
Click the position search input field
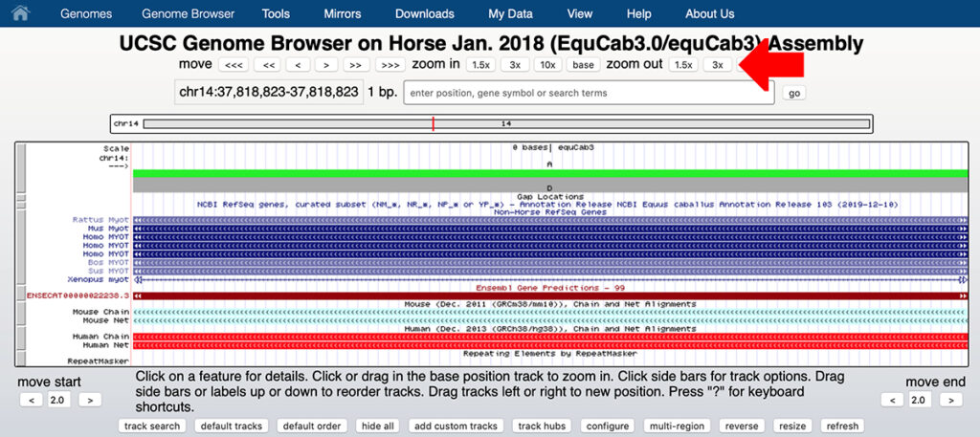tap(590, 93)
